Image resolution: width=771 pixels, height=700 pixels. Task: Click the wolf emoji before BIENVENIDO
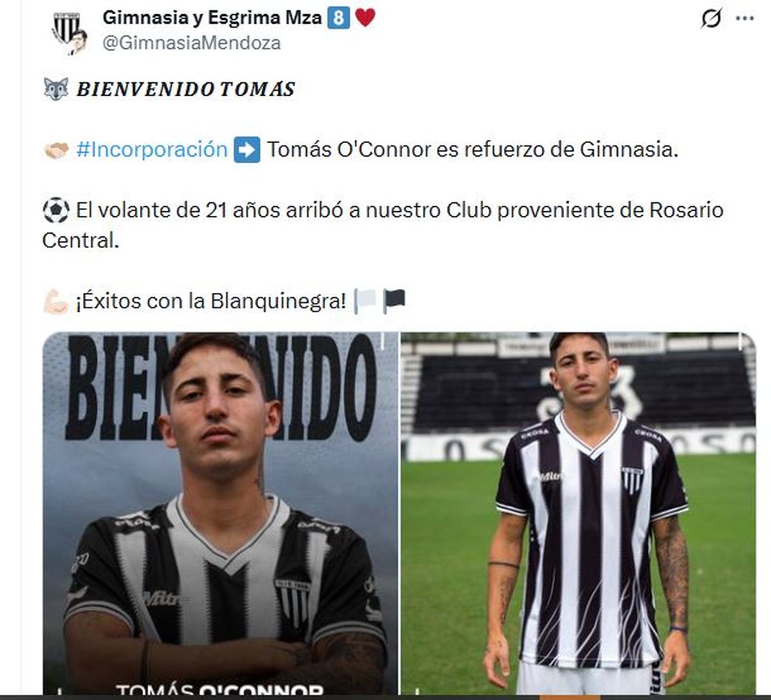[x=56, y=89]
